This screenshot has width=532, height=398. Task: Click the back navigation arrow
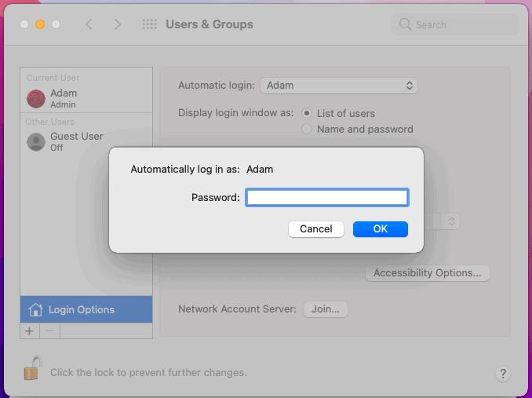coord(89,24)
